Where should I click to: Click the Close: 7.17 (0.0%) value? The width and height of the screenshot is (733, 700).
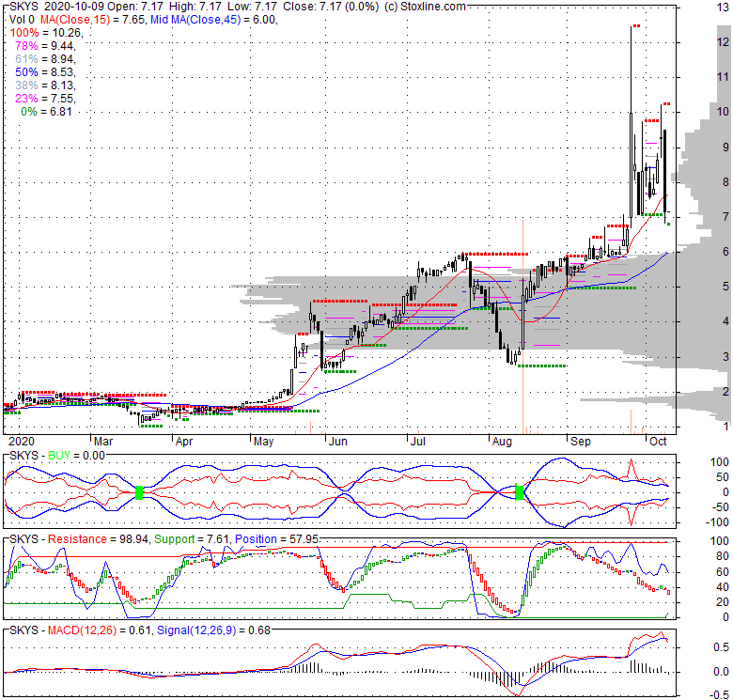click(331, 7)
